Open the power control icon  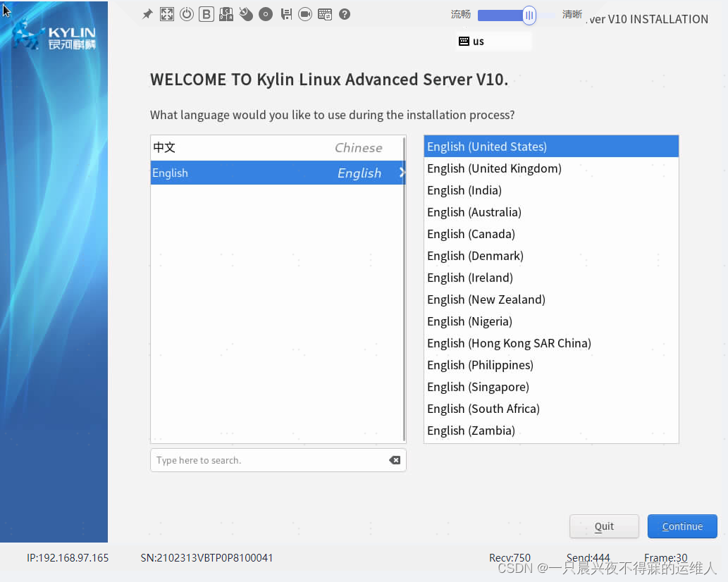point(187,14)
